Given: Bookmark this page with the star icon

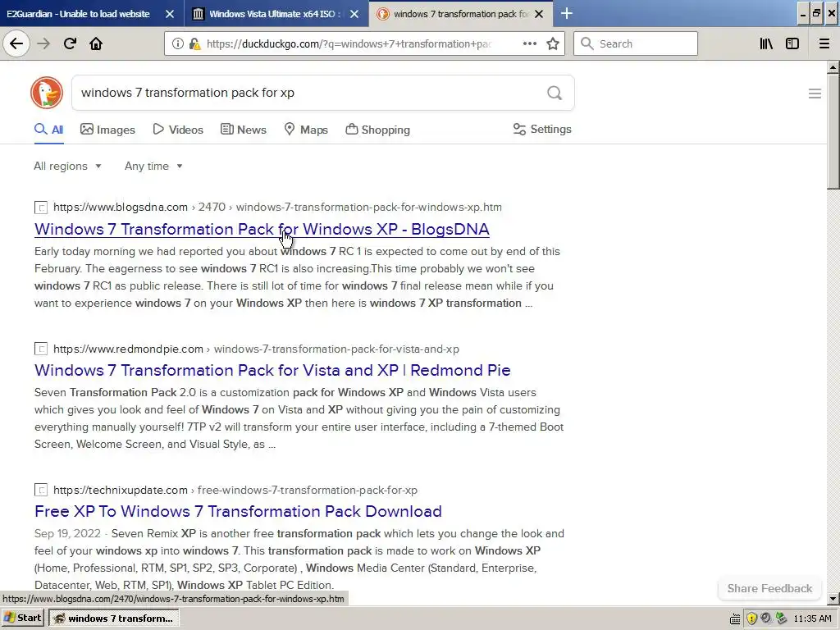Looking at the screenshot, I should [553, 43].
